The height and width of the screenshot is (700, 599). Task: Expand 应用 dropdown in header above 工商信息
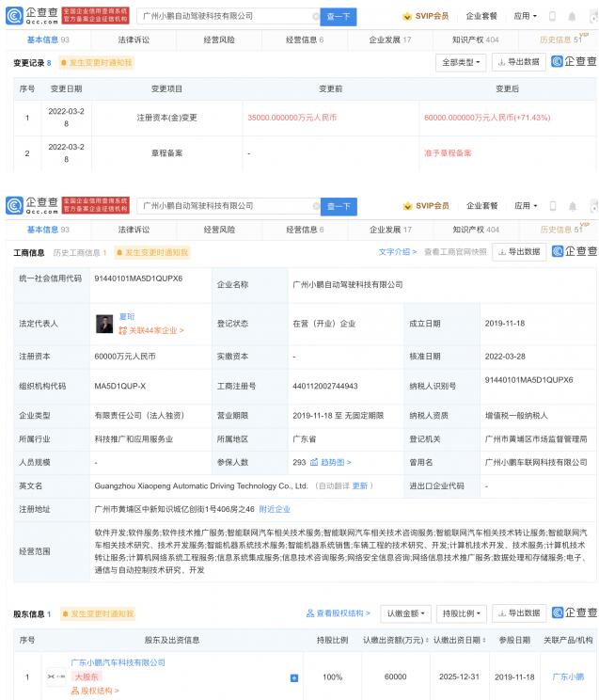pos(526,206)
